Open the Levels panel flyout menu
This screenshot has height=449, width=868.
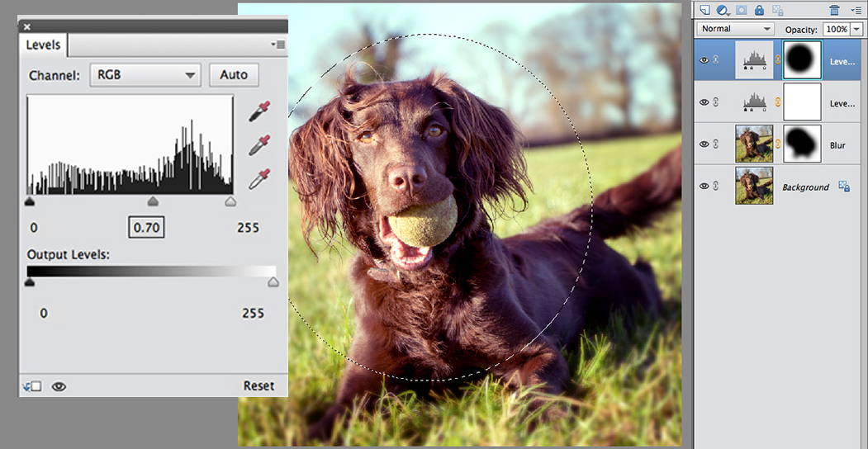pyautogui.click(x=278, y=45)
